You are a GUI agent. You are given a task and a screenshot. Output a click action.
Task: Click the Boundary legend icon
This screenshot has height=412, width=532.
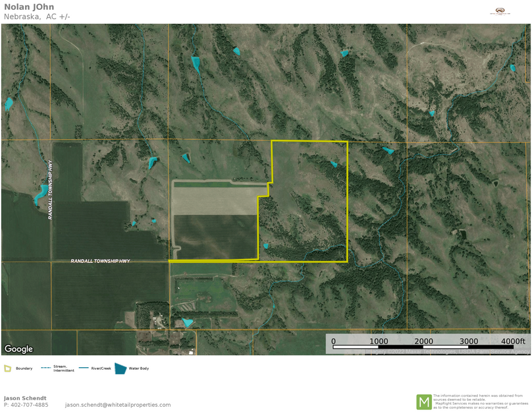7,368
